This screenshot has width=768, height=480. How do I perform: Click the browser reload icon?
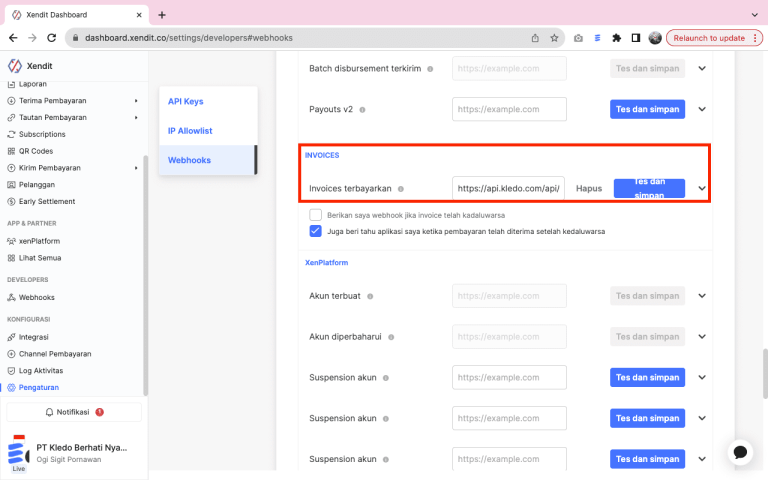[51, 38]
